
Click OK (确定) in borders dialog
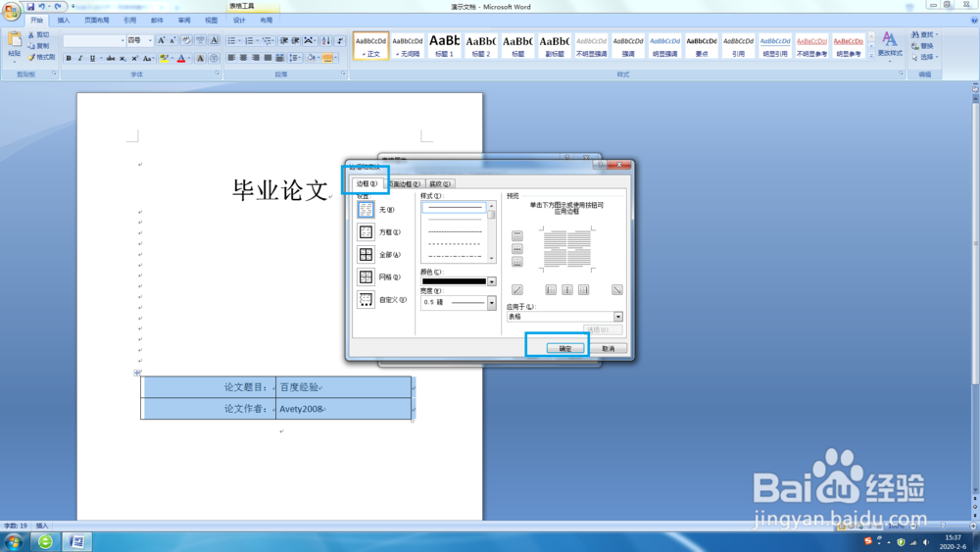[x=565, y=348]
